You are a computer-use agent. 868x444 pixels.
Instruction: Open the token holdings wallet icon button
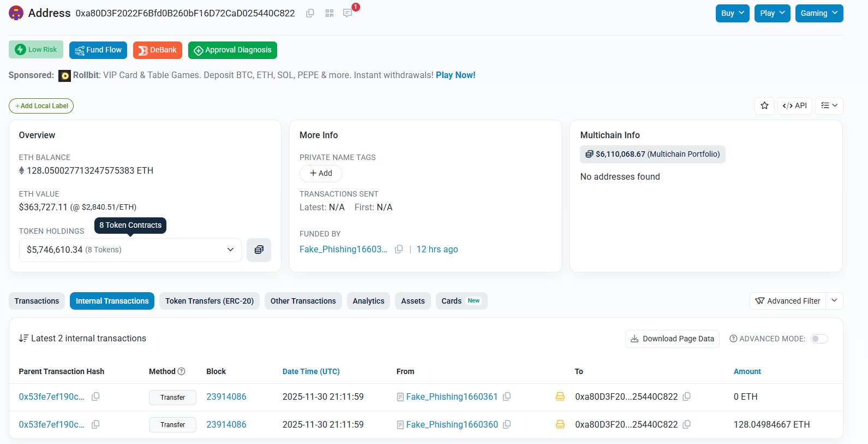pos(259,250)
